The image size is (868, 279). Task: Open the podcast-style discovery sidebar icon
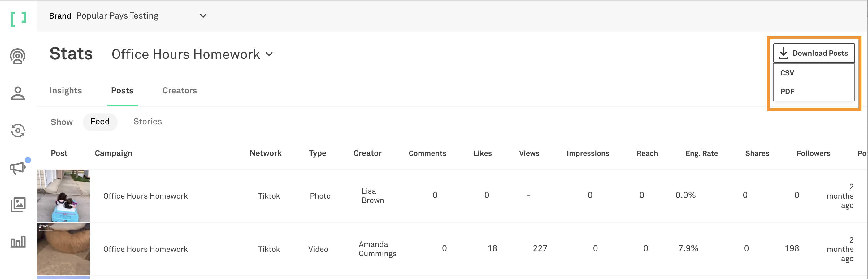[x=18, y=56]
